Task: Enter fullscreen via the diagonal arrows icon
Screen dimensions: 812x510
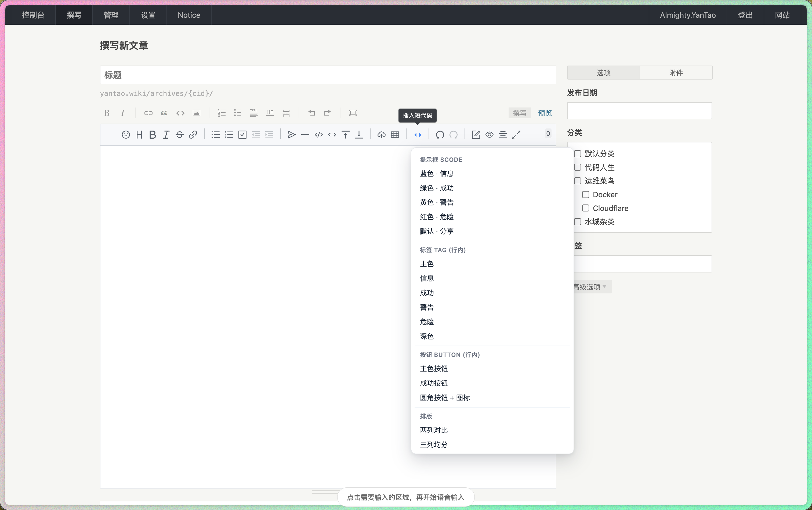Action: pos(516,135)
